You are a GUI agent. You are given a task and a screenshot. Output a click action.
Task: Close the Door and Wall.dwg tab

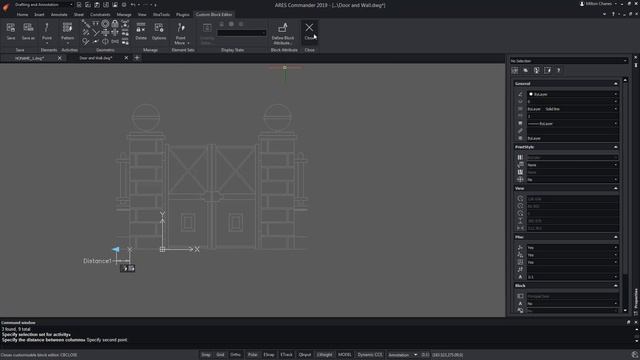(126, 58)
